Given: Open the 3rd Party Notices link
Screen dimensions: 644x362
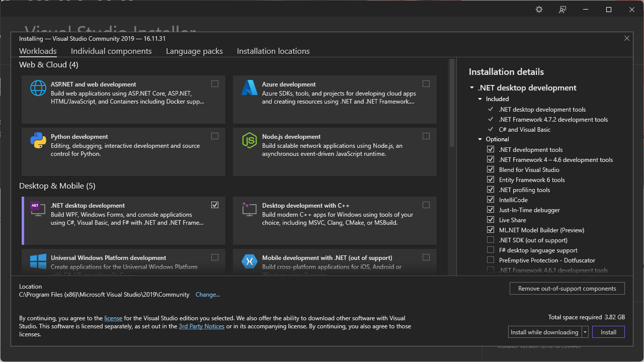Looking at the screenshot, I should click(201, 326).
